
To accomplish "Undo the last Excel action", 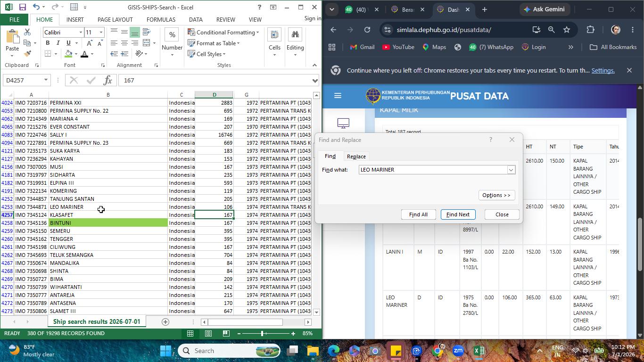I will (36, 7).
